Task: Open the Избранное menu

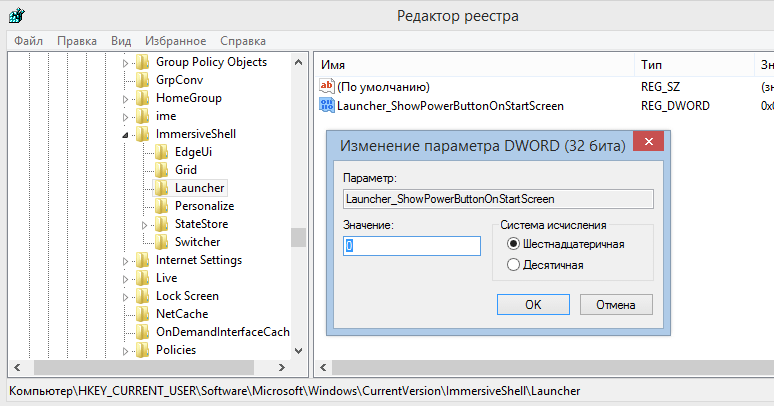Action: coord(175,41)
